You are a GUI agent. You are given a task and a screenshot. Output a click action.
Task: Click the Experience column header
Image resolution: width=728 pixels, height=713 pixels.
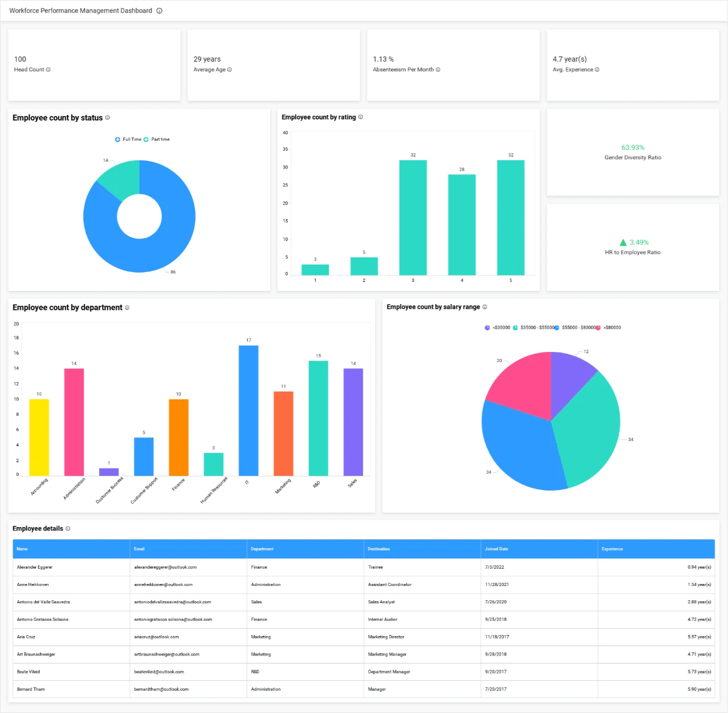pyautogui.click(x=656, y=549)
